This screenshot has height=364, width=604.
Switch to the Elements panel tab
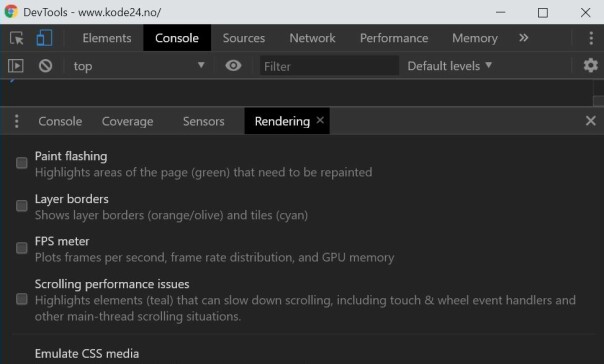click(x=107, y=38)
